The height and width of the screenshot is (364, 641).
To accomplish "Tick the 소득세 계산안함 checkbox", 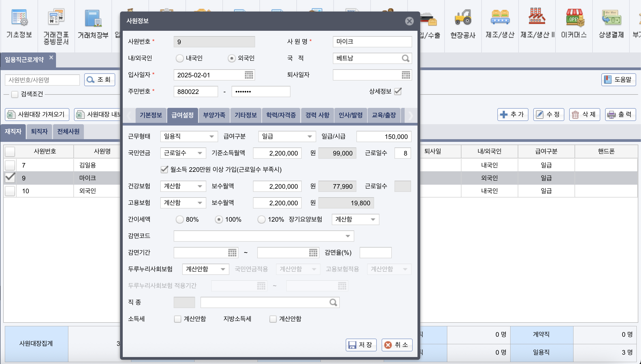I will pos(177,319).
